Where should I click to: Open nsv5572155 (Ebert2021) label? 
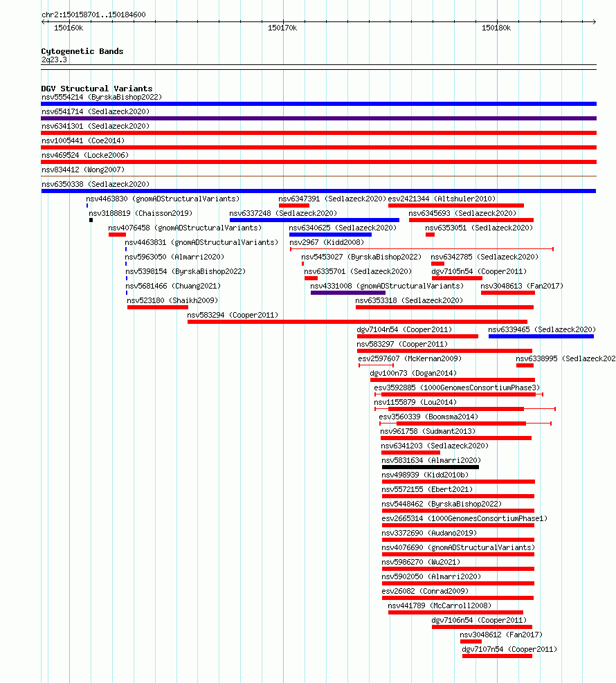tap(427, 489)
